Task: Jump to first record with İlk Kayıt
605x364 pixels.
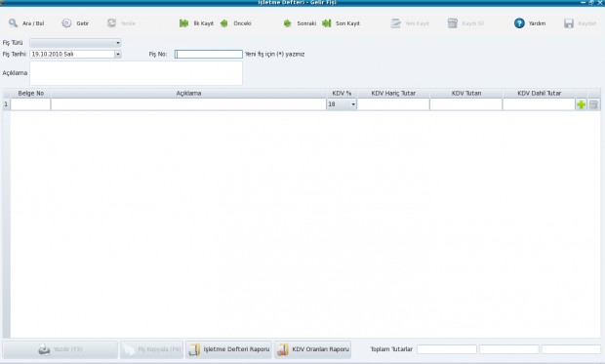Action: (x=184, y=23)
